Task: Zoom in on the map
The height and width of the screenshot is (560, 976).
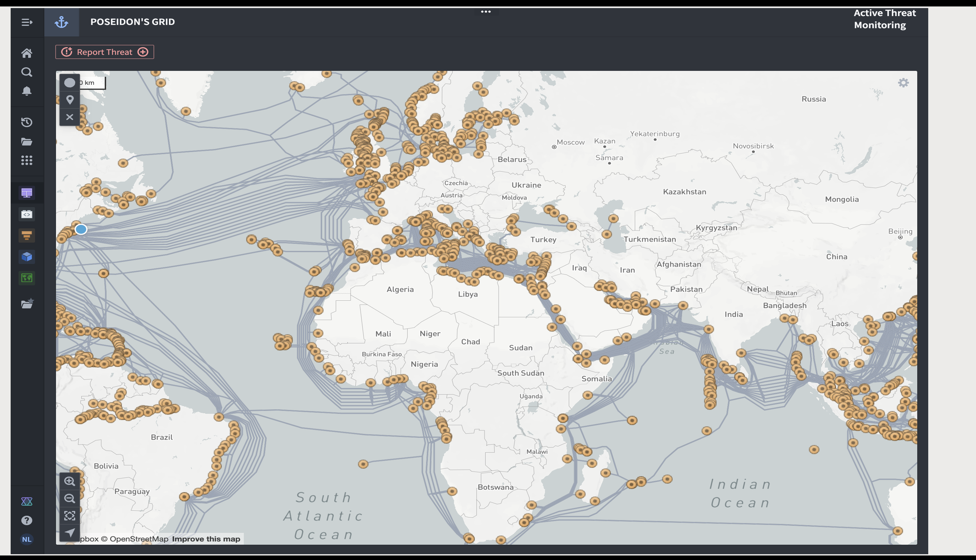Action: tap(70, 481)
